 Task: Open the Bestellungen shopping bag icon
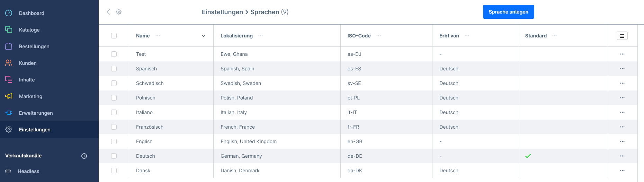point(9,46)
